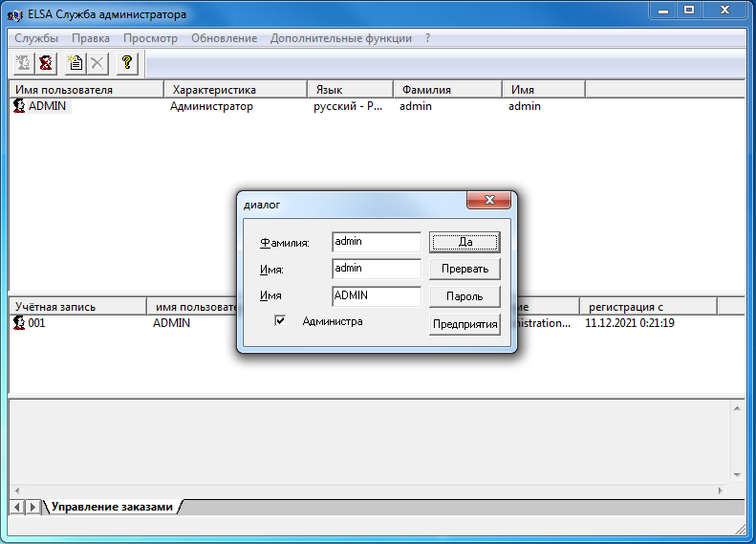This screenshot has height=544, width=756.
Task: Click the Предприятия button
Action: (464, 323)
